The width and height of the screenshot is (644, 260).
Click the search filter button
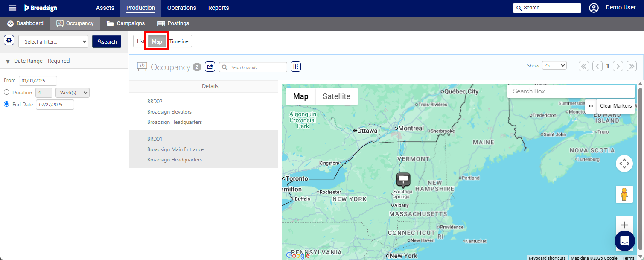click(107, 41)
